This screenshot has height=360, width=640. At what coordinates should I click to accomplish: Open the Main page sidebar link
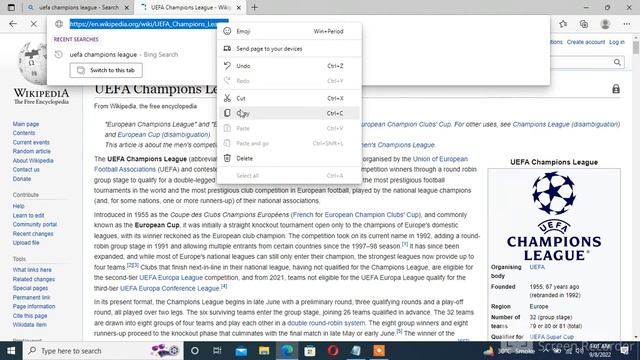pos(26,124)
